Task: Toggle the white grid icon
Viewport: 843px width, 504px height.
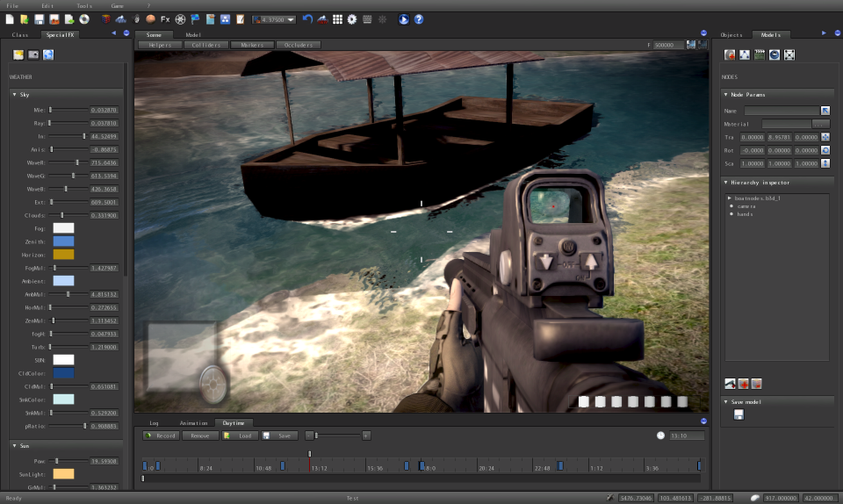Action: pos(337,19)
